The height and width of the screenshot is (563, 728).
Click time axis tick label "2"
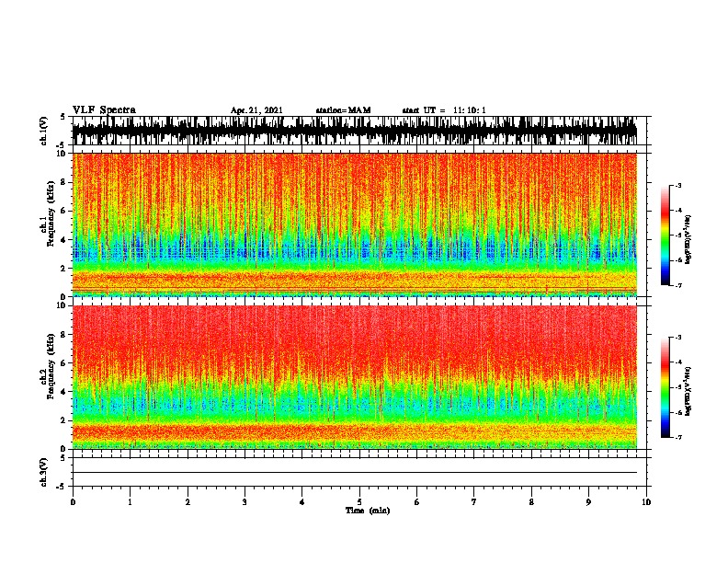[188, 502]
